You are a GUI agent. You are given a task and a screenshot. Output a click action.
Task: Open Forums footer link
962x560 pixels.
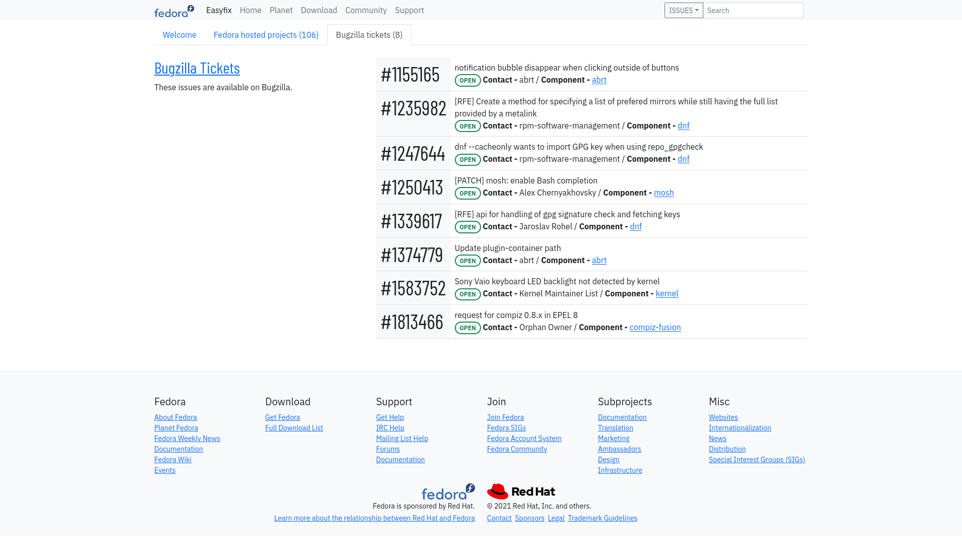388,449
